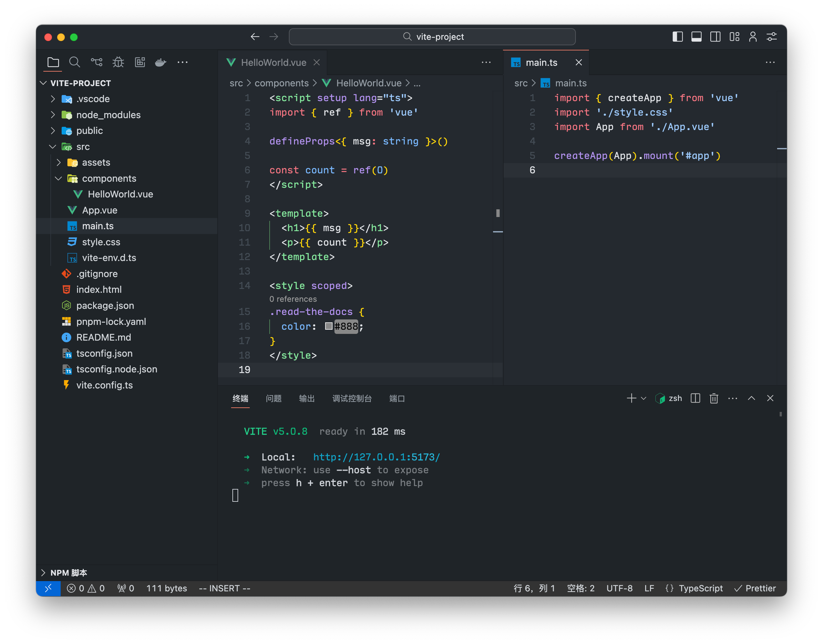Open the Source Control view
This screenshot has width=823, height=644.
click(97, 62)
